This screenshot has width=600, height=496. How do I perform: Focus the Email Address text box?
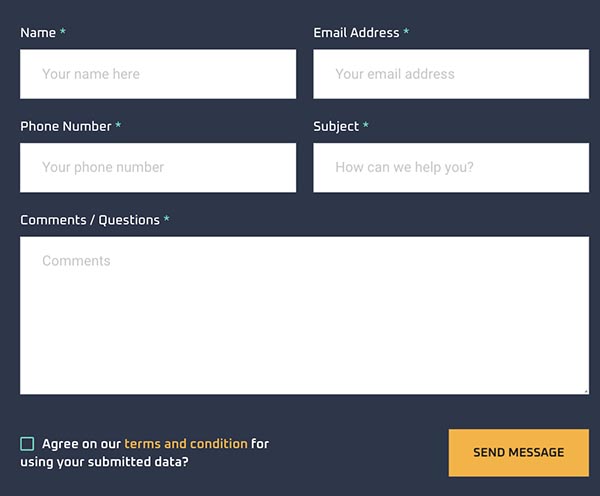click(451, 74)
